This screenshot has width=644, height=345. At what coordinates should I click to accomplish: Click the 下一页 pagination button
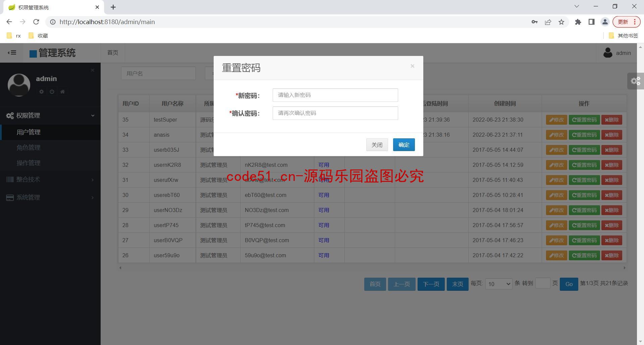tap(431, 284)
